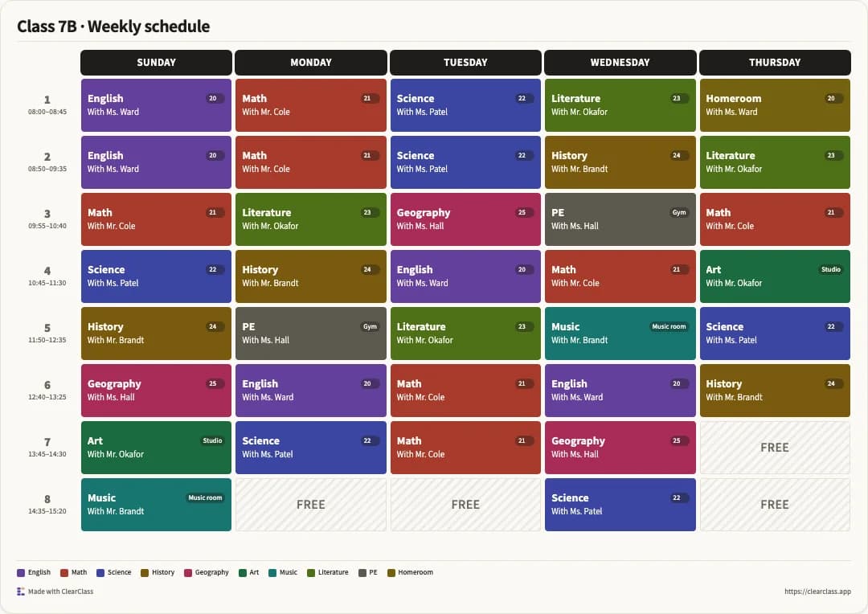Select the MONDAY column header
868x614 pixels.
click(310, 63)
